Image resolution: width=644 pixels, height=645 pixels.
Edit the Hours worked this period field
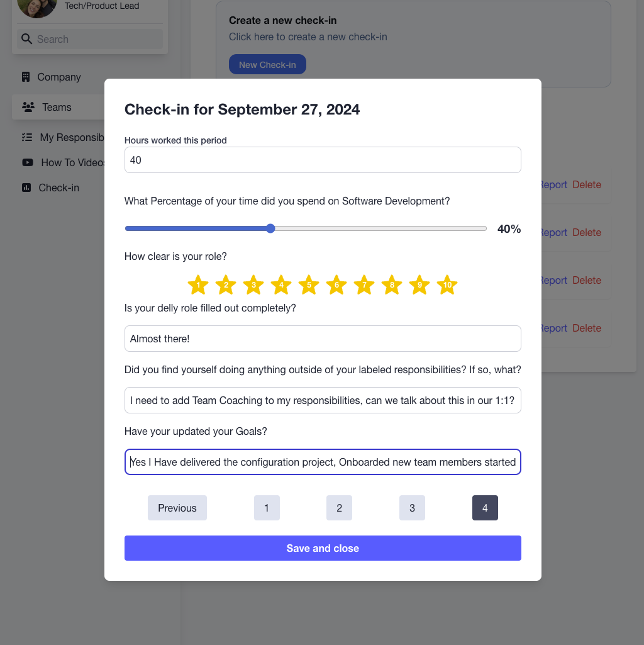(x=323, y=160)
